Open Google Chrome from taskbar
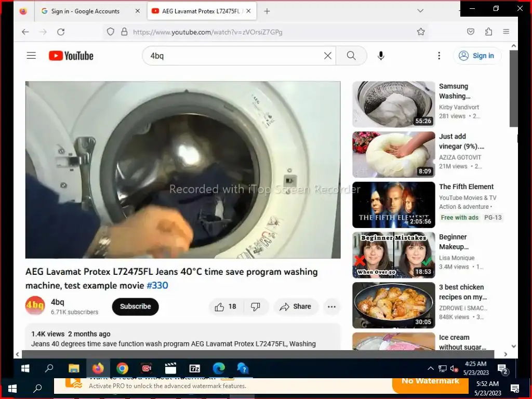The height and width of the screenshot is (399, 532). point(122,368)
